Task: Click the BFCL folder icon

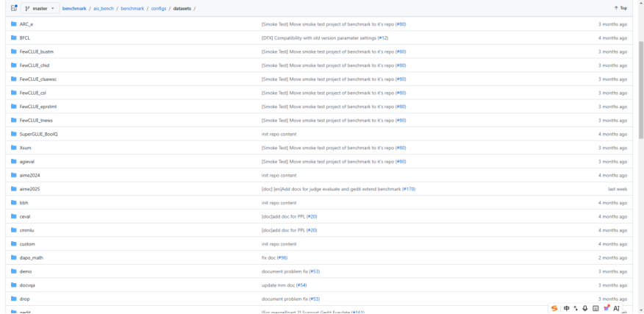Action: pos(13,38)
